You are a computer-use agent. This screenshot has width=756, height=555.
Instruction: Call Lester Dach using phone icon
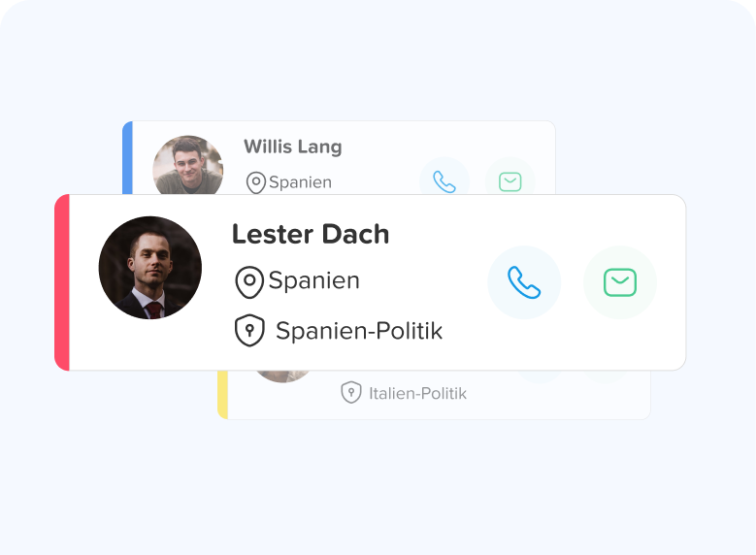point(524,282)
